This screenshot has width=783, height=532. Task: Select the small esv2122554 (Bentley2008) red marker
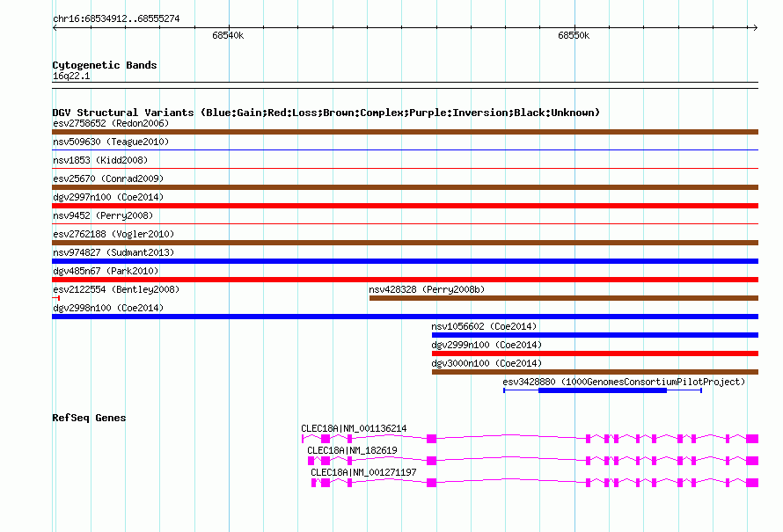(x=56, y=298)
